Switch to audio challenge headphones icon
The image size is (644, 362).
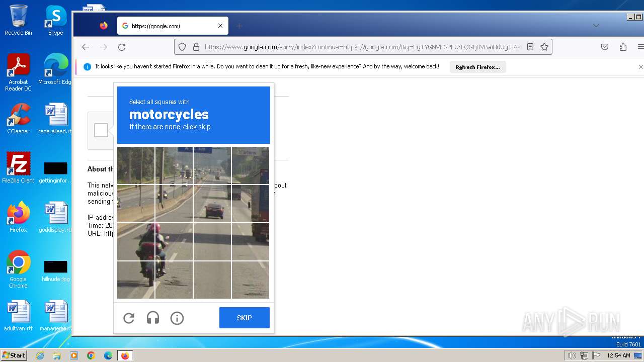[x=153, y=318]
